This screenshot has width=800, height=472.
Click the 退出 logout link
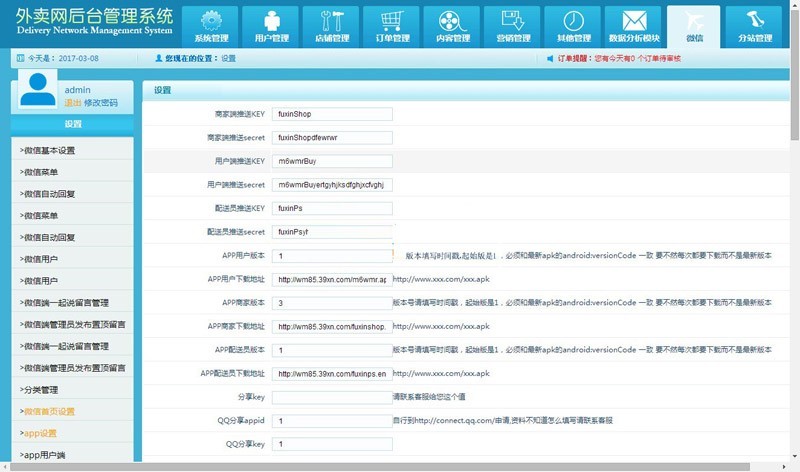click(x=73, y=103)
